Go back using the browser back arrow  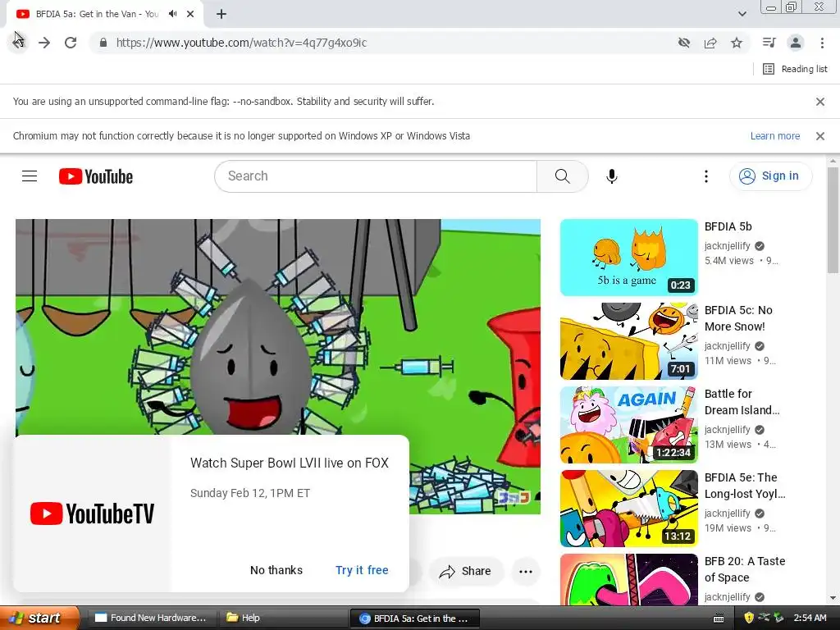tap(18, 43)
